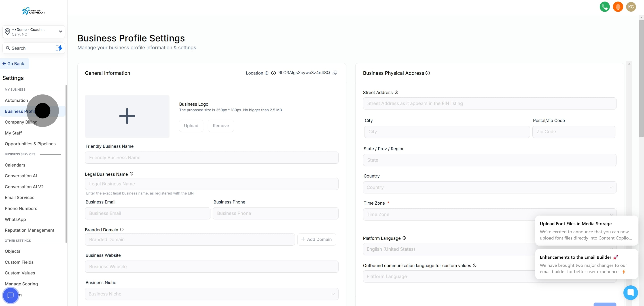Expand the Business Niche dropdown
This screenshot has width=644, height=306.
click(212, 294)
